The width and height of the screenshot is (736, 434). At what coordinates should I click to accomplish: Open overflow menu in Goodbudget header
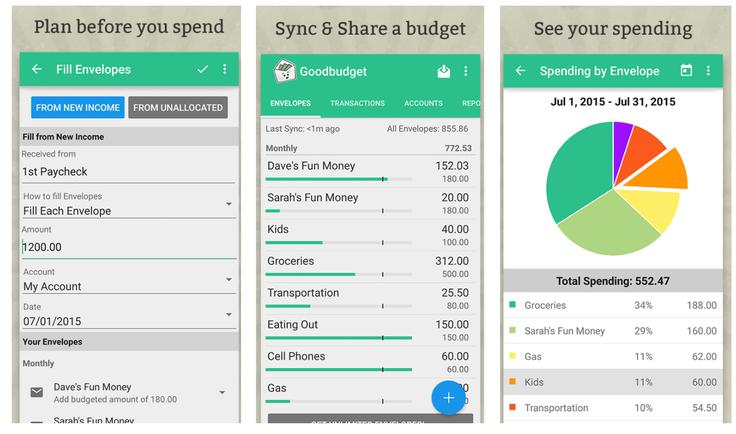tap(466, 71)
